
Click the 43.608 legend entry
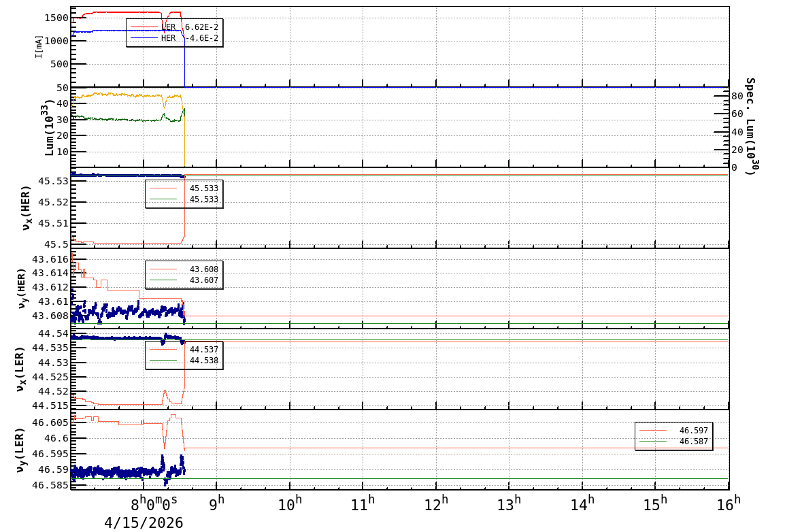click(x=204, y=269)
